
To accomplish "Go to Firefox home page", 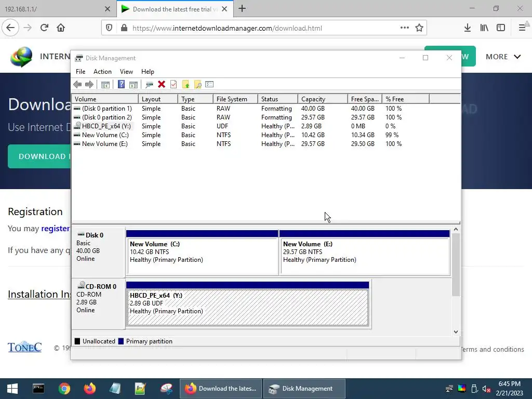I will [61, 28].
